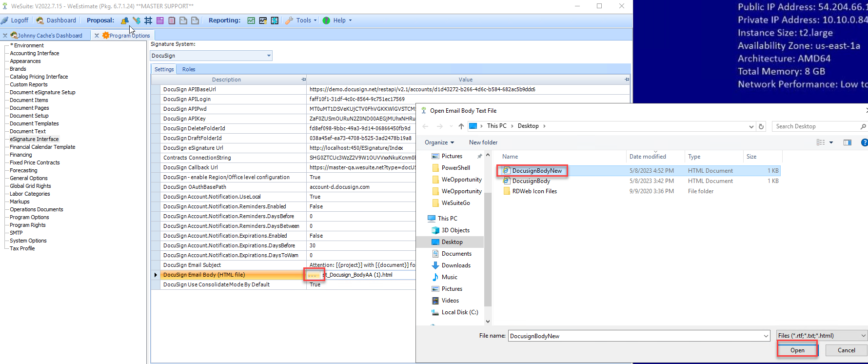Select the DocusignBody HTML file
Screen dimensions: 868x364
click(531, 181)
